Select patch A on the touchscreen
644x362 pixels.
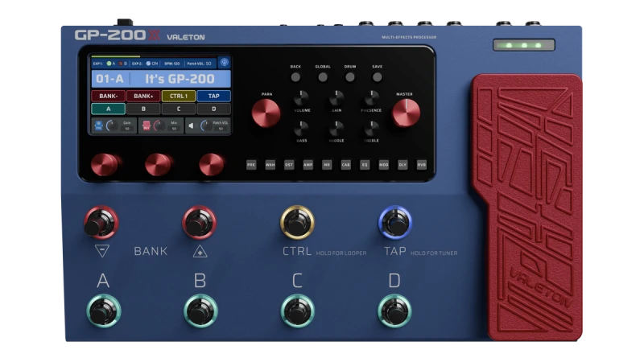[x=109, y=109]
